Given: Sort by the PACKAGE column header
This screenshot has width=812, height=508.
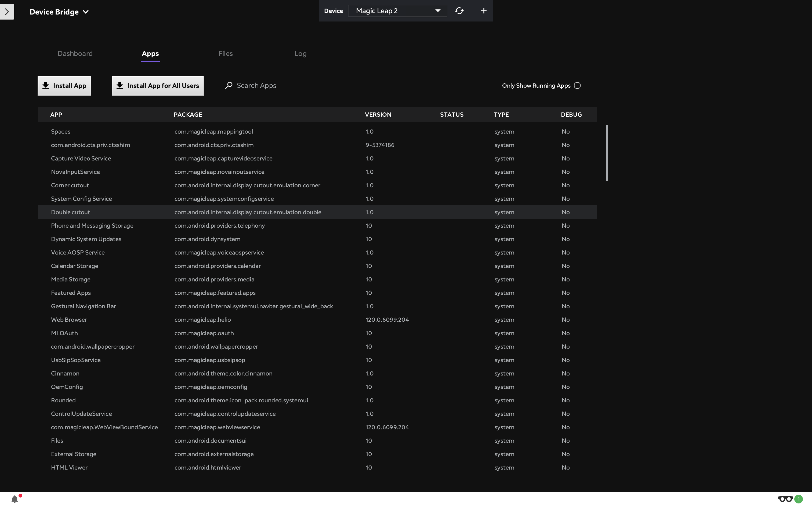Looking at the screenshot, I should point(188,115).
